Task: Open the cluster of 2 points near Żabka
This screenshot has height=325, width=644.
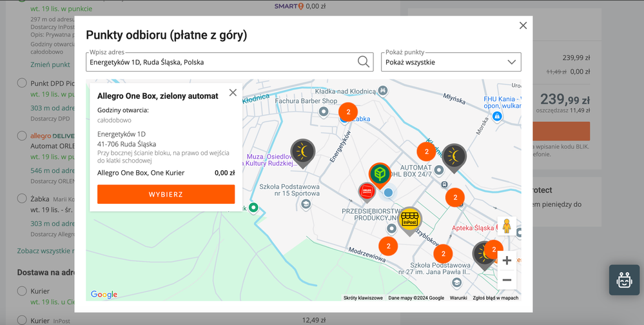Action: 348,112
